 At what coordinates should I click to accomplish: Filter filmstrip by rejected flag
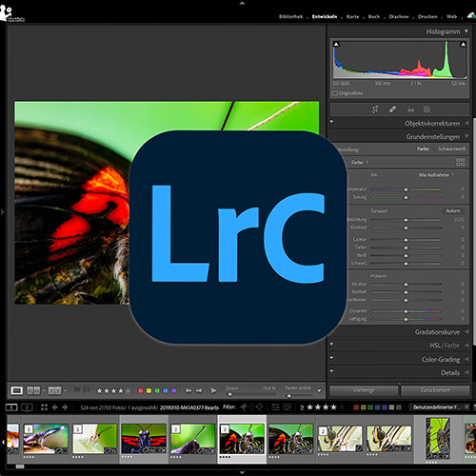259,407
